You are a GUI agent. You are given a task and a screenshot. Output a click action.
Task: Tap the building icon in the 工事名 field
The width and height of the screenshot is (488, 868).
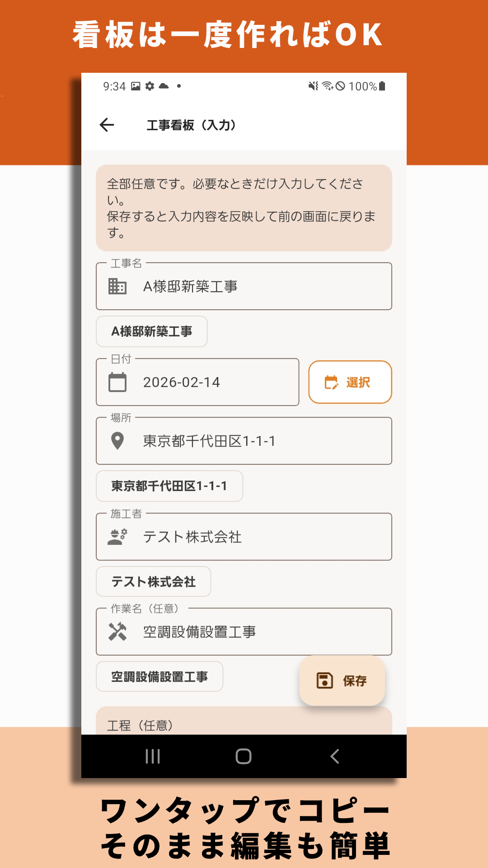click(x=117, y=286)
